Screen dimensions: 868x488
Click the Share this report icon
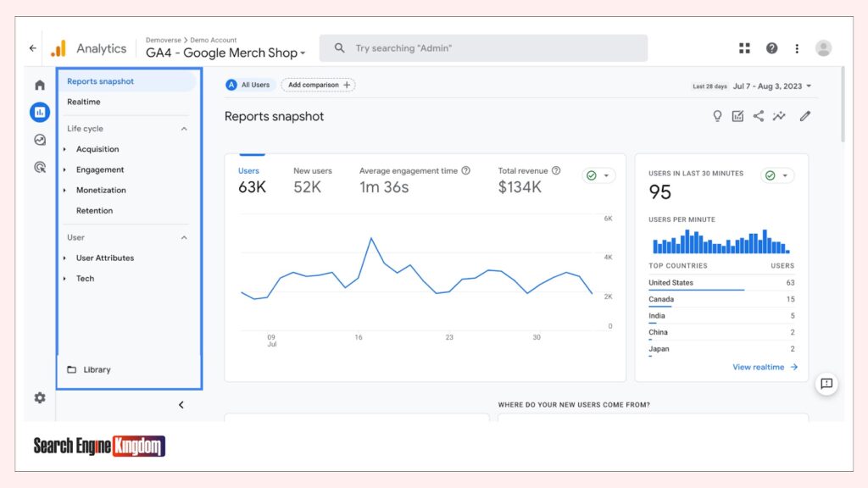coord(759,115)
